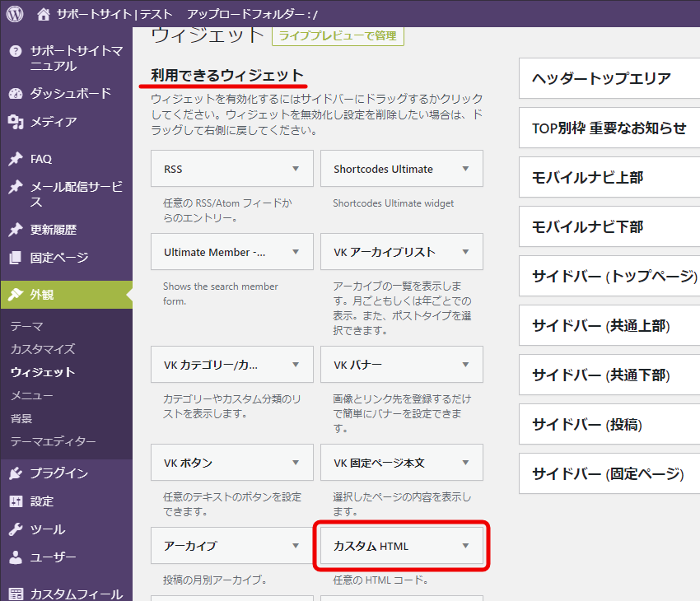Click the media library icon
Image resolution: width=700 pixels, height=601 pixels.
click(16, 122)
